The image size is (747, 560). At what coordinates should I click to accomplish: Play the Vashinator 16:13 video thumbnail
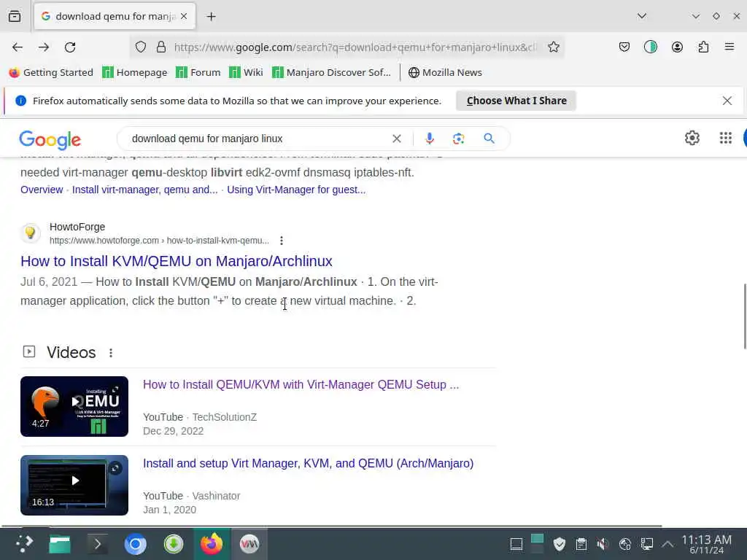[74, 485]
